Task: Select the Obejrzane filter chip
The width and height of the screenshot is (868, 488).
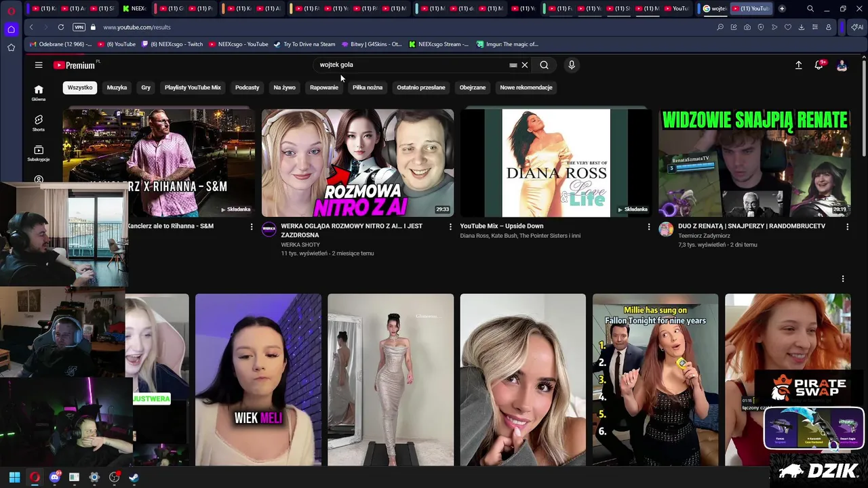Action: point(473,87)
